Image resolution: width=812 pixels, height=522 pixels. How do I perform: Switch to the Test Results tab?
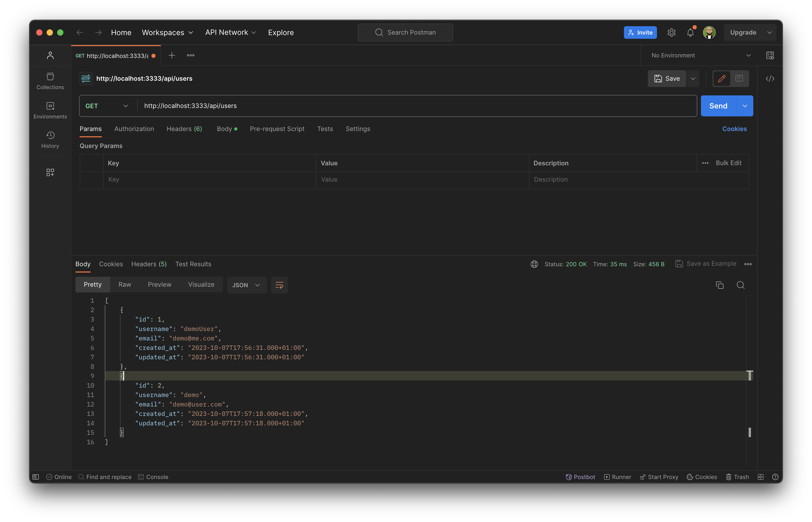(x=193, y=264)
